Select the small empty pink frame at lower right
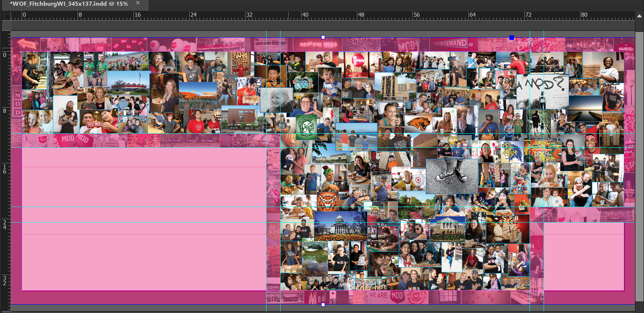 tap(584, 256)
